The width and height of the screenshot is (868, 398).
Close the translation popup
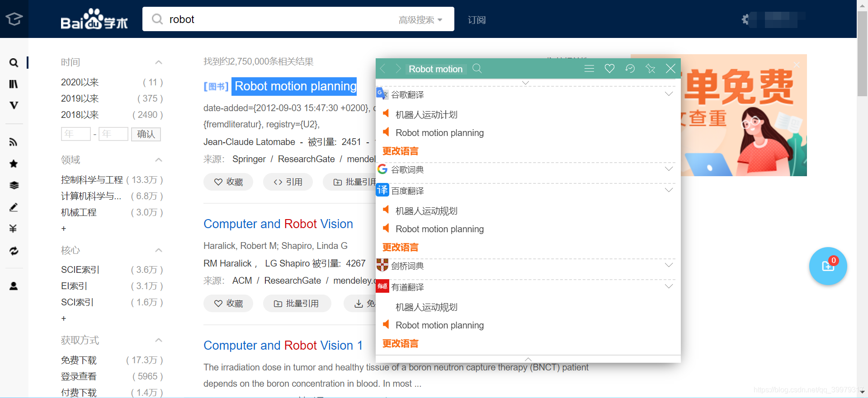[x=670, y=69]
